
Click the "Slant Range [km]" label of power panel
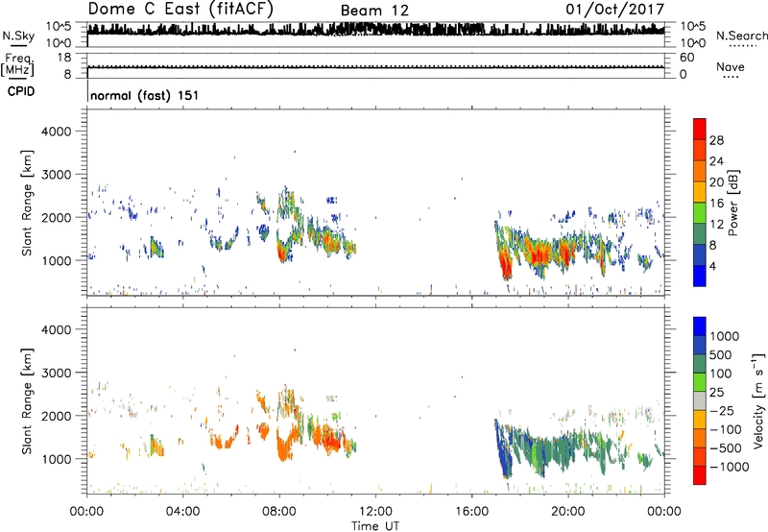26,203
